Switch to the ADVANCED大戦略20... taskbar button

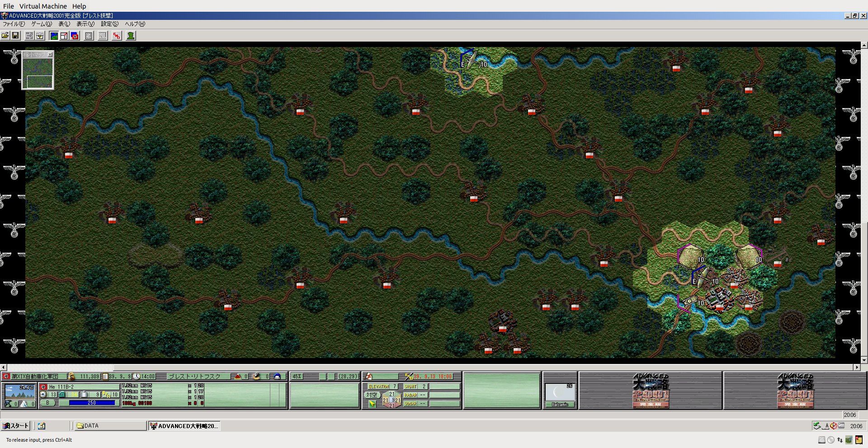(x=184, y=426)
